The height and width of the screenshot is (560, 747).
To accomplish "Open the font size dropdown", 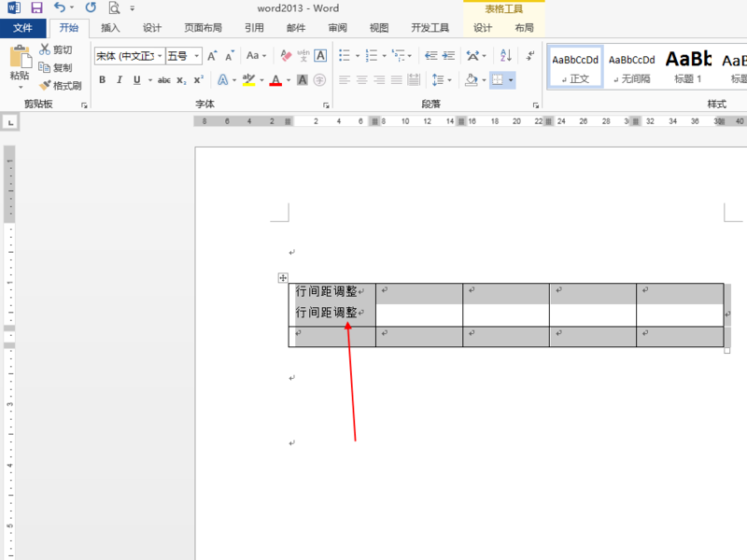I will click(196, 56).
